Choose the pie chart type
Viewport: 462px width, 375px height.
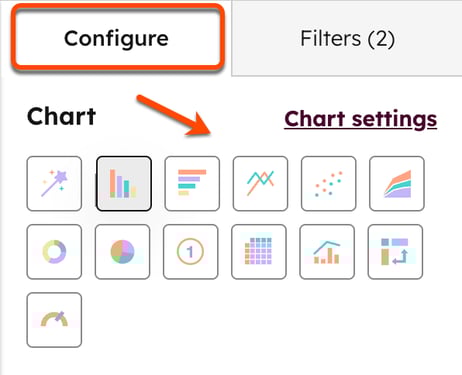[122, 252]
